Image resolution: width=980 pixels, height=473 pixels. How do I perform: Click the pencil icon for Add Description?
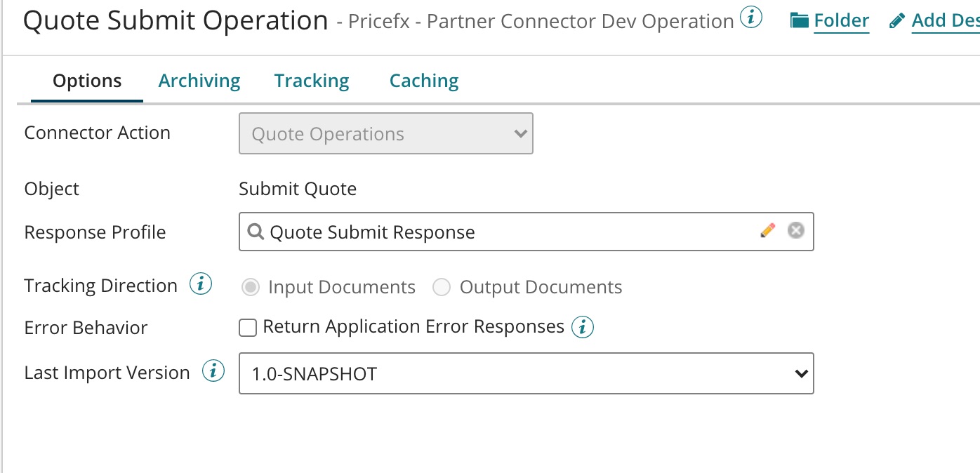(896, 21)
